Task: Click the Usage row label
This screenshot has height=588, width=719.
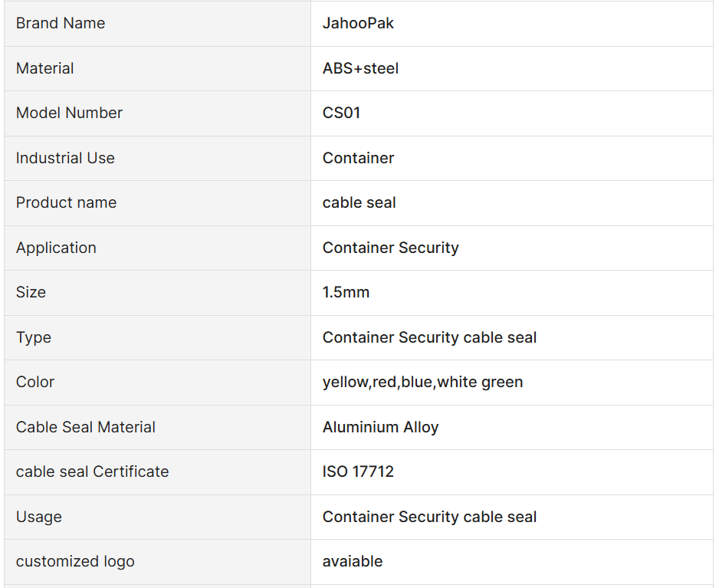Action: tap(39, 517)
